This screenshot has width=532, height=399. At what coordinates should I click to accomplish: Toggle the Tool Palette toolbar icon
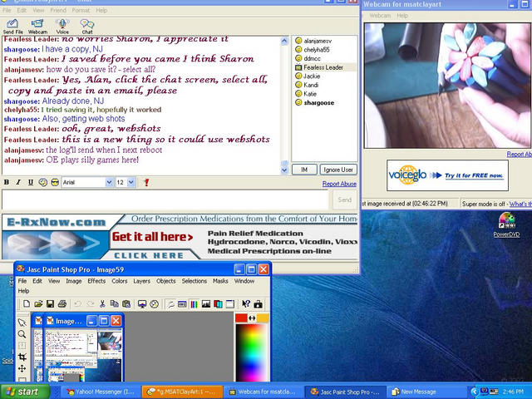click(x=170, y=304)
